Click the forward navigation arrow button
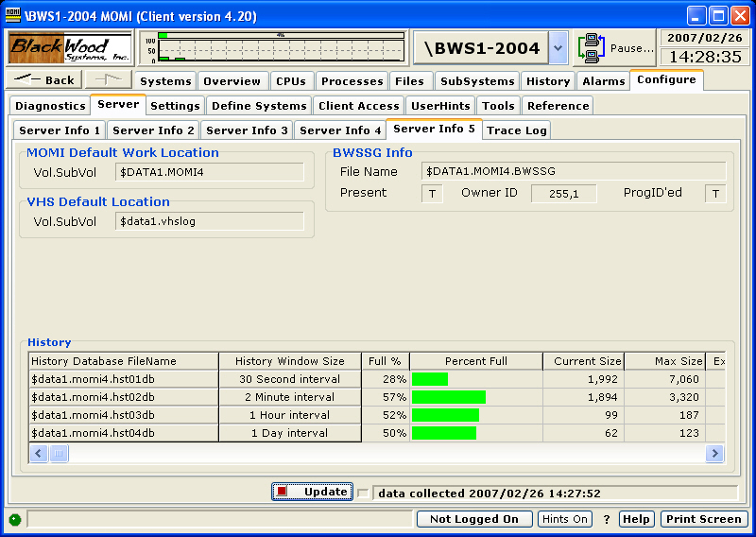This screenshot has width=756, height=537. (x=108, y=79)
